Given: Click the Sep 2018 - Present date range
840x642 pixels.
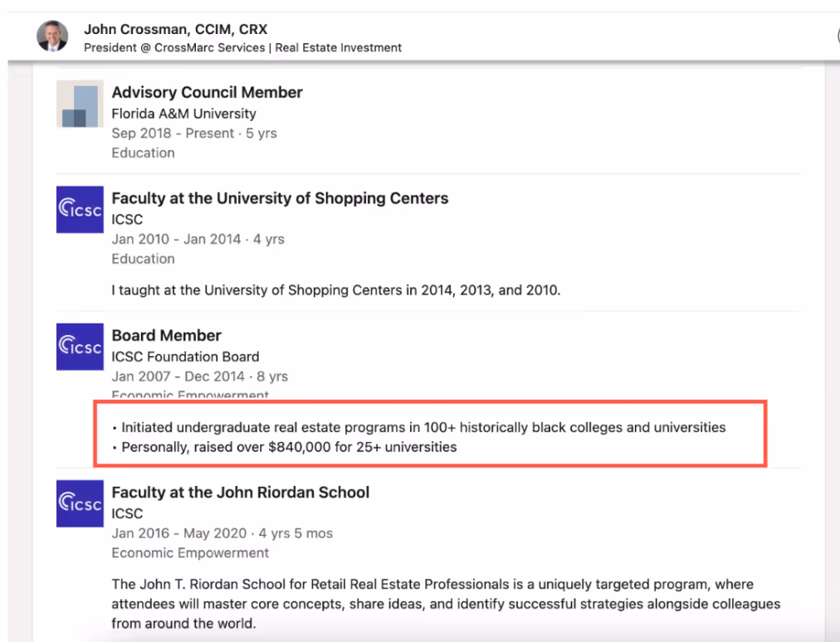Looking at the screenshot, I should [194, 134].
